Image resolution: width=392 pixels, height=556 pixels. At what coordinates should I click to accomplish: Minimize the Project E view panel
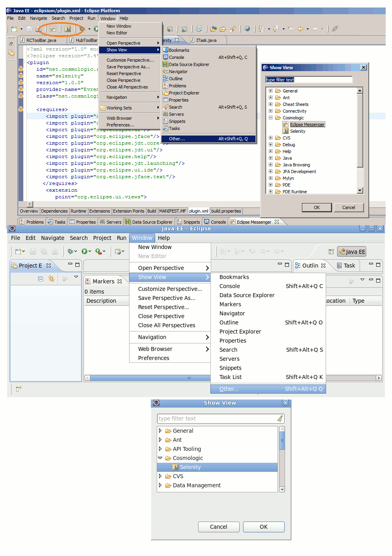[70, 264]
